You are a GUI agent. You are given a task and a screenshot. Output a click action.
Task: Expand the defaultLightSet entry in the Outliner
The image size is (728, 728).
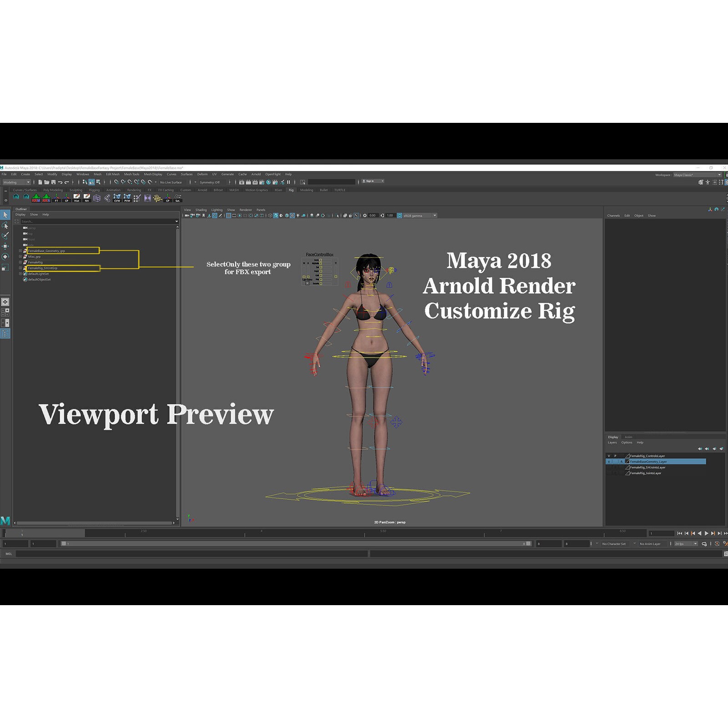pyautogui.click(x=20, y=274)
